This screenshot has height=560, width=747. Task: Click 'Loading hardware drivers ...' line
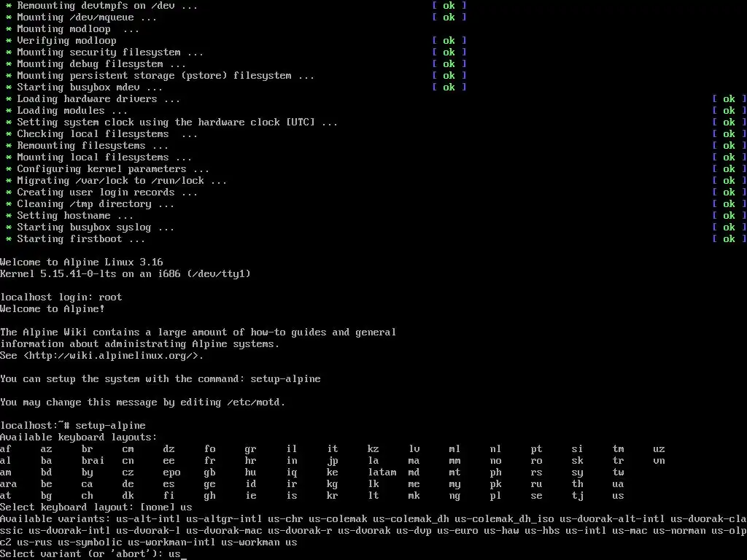coord(98,99)
